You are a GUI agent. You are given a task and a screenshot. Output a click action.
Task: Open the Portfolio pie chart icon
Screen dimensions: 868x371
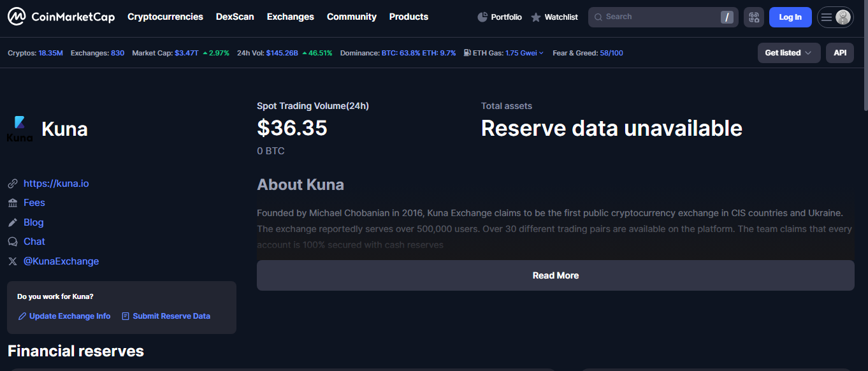(482, 17)
